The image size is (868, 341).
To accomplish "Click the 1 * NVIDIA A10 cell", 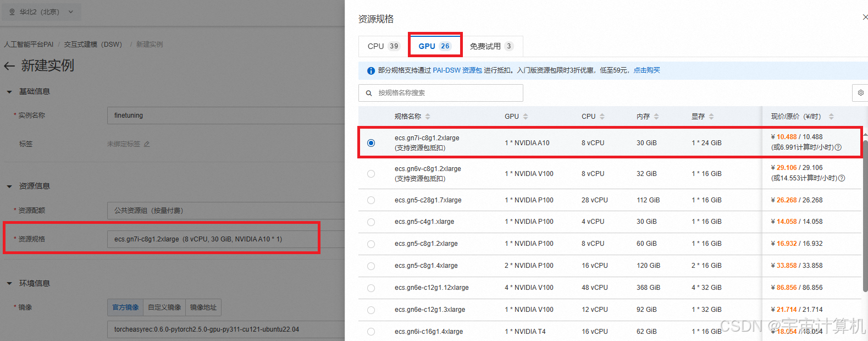I will [527, 143].
